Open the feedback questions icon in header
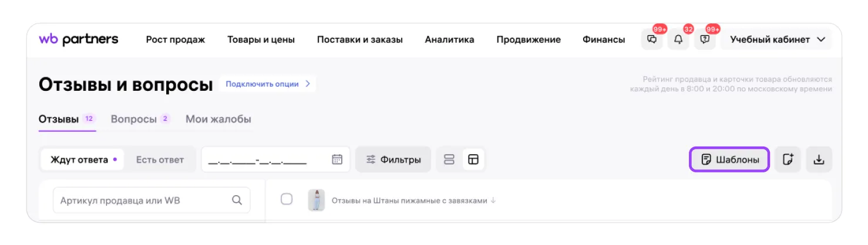Image resolution: width=868 pixels, height=245 pixels. (x=705, y=40)
